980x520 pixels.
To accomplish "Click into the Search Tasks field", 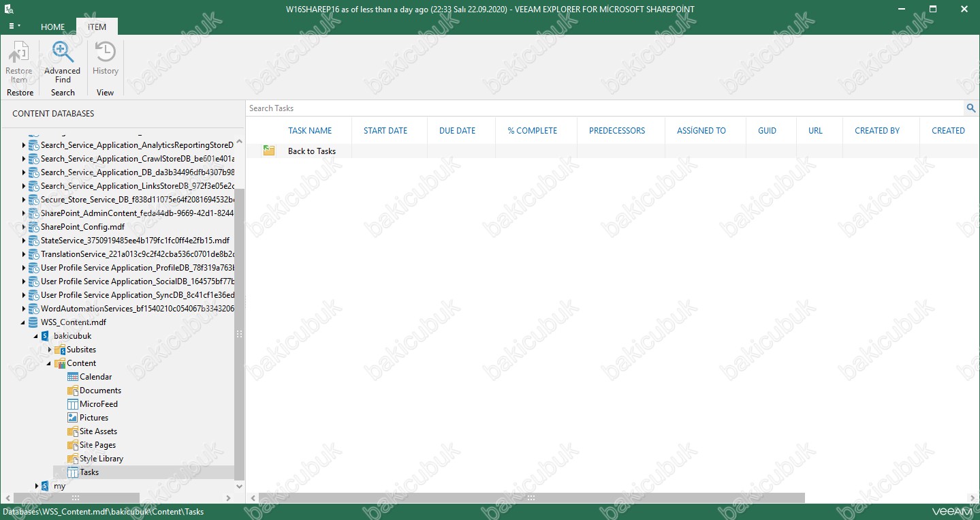I will [605, 108].
